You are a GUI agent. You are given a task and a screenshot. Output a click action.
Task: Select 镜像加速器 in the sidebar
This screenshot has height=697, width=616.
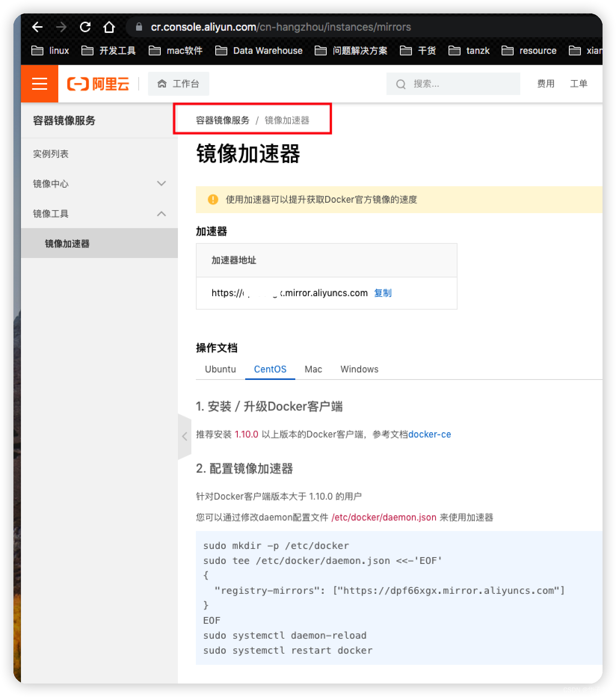(x=99, y=243)
